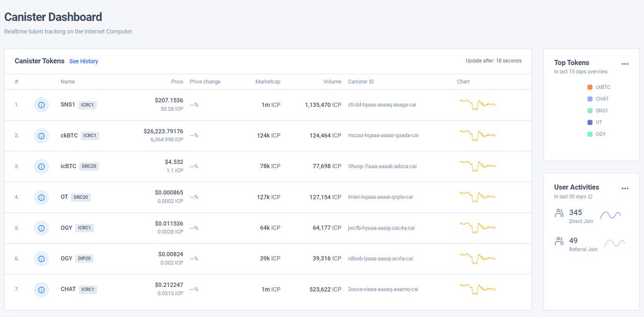
Task: Click the Update after seconds countdown
Action: coord(494,61)
